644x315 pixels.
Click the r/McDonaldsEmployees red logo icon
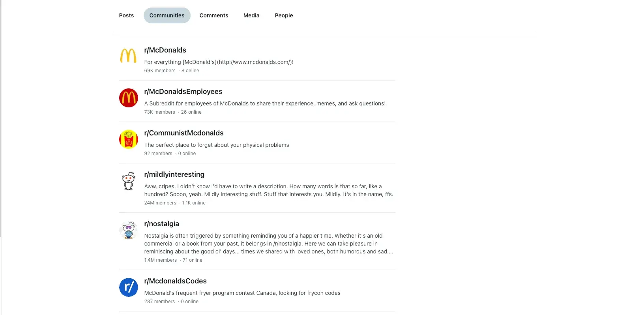(128, 98)
